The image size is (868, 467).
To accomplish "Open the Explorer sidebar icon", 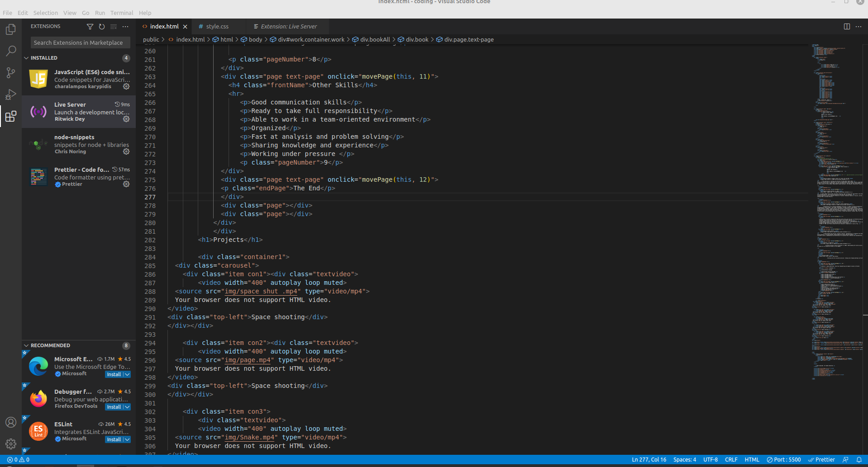I will pos(10,29).
